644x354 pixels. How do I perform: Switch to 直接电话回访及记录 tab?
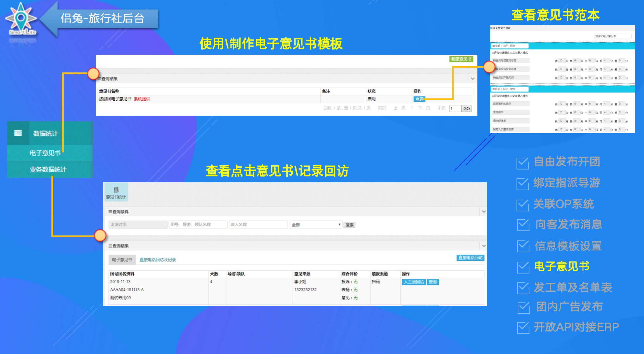(x=158, y=260)
